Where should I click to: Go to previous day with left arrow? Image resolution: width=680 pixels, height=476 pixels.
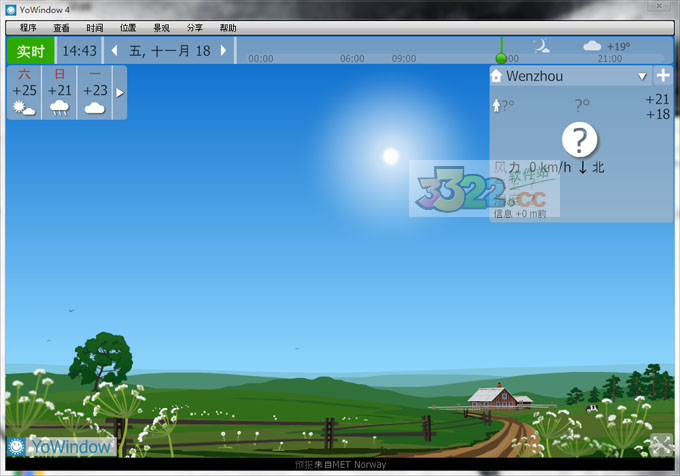click(114, 51)
